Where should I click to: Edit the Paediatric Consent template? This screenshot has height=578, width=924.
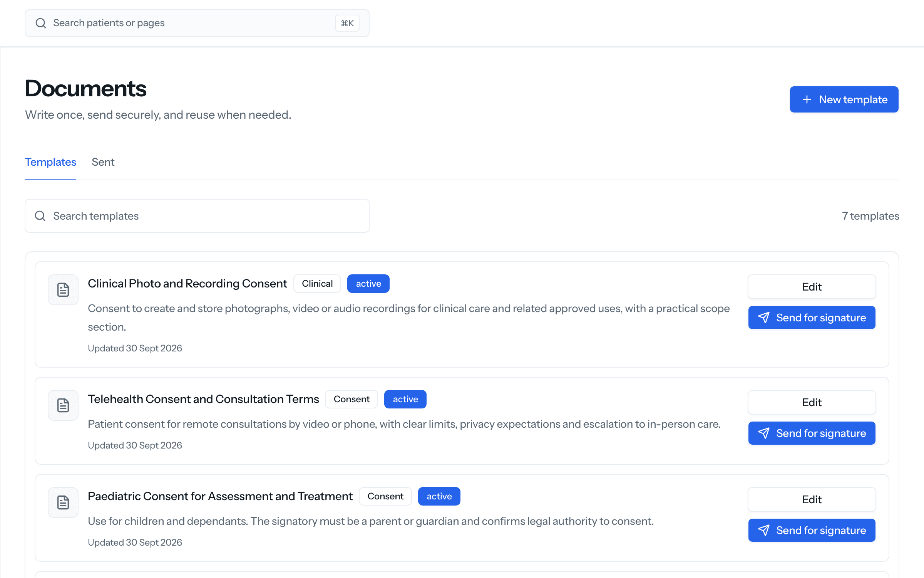point(812,499)
